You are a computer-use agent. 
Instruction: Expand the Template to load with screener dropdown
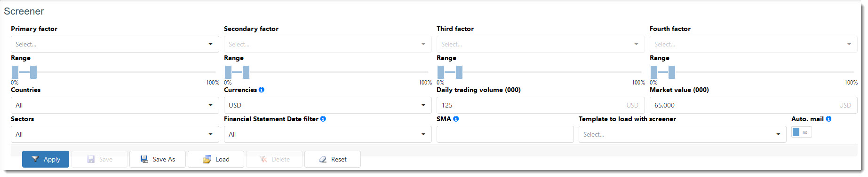(x=682, y=134)
